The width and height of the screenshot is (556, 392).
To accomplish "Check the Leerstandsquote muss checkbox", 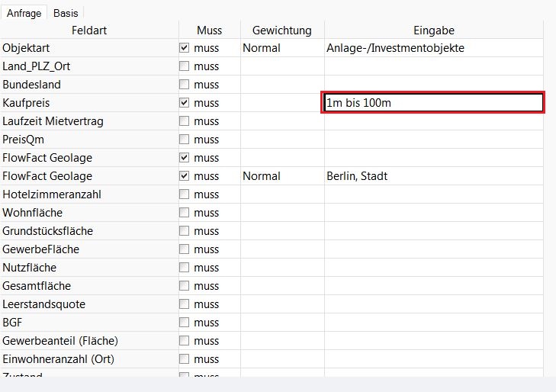I will [184, 304].
